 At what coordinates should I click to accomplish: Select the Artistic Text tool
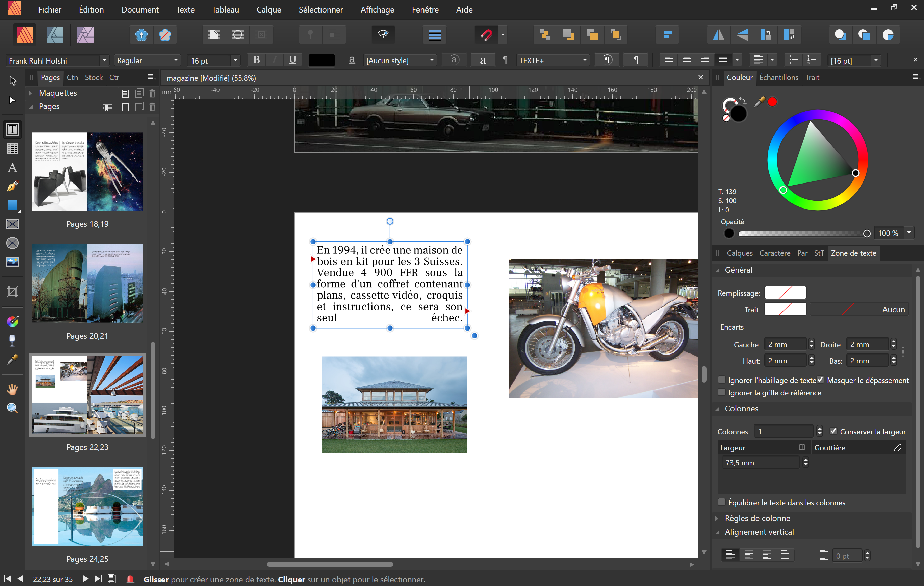[12, 168]
